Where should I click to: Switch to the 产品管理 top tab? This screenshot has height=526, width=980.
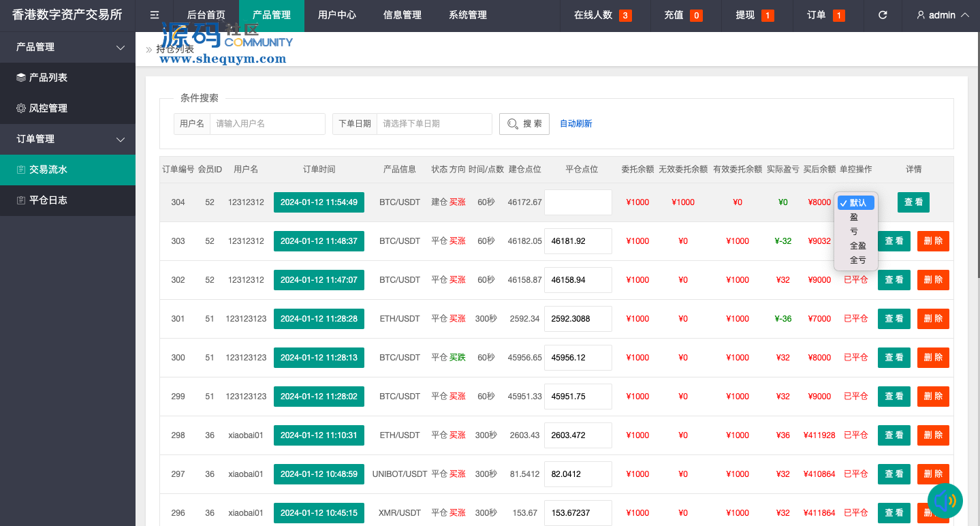272,15
